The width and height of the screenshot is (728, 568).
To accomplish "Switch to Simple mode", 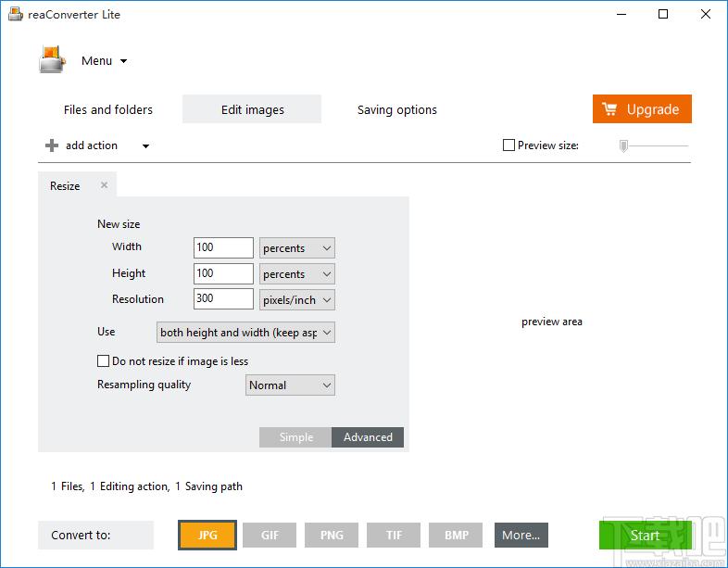I will click(295, 437).
